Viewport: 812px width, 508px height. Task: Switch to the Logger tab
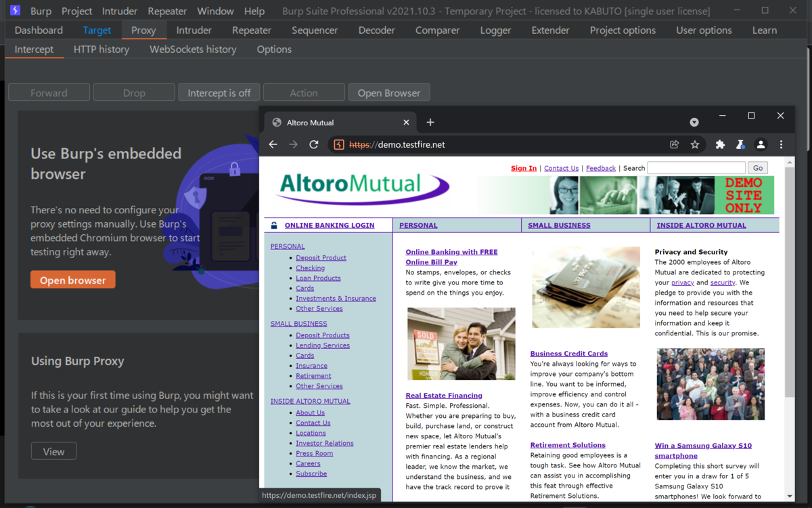(x=495, y=30)
